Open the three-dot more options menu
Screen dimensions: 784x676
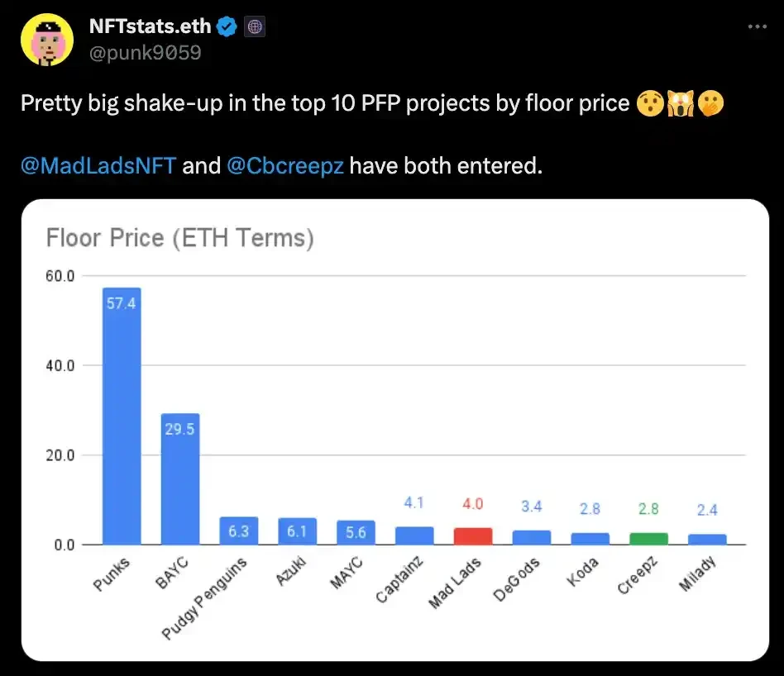click(757, 26)
